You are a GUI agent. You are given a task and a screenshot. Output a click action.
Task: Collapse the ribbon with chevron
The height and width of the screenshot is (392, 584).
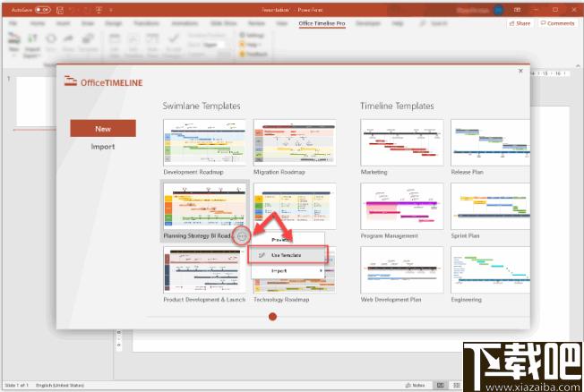578,66
